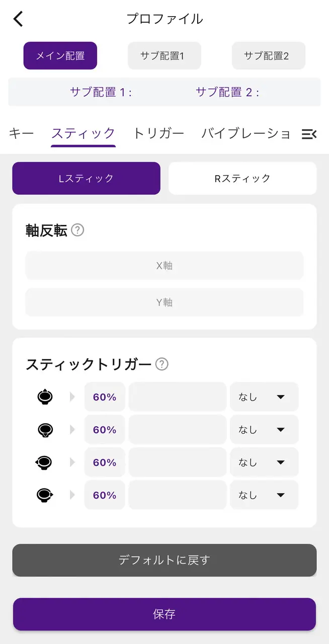Tap the stick-right direction icon

point(45,495)
